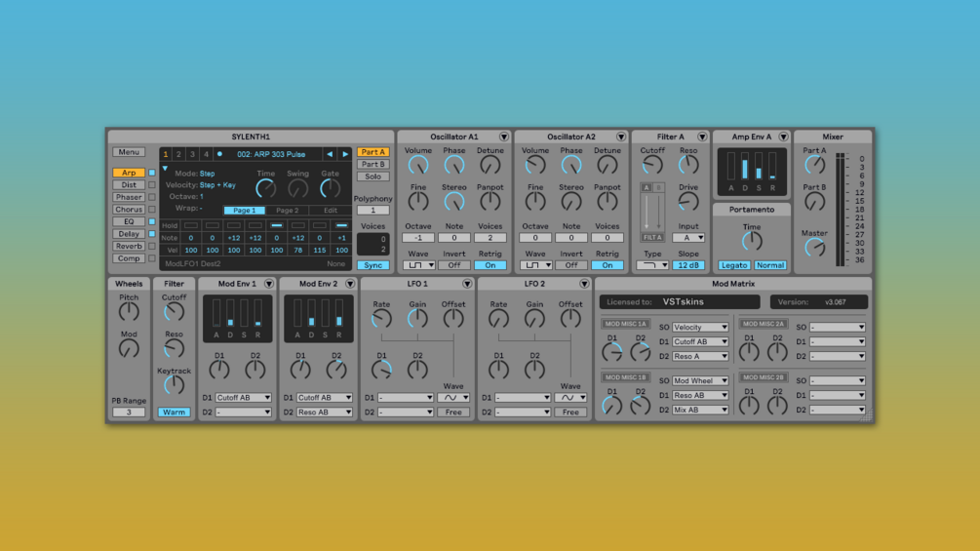Click the Polyphony value field
Image resolution: width=980 pixels, height=551 pixels.
pyautogui.click(x=373, y=211)
